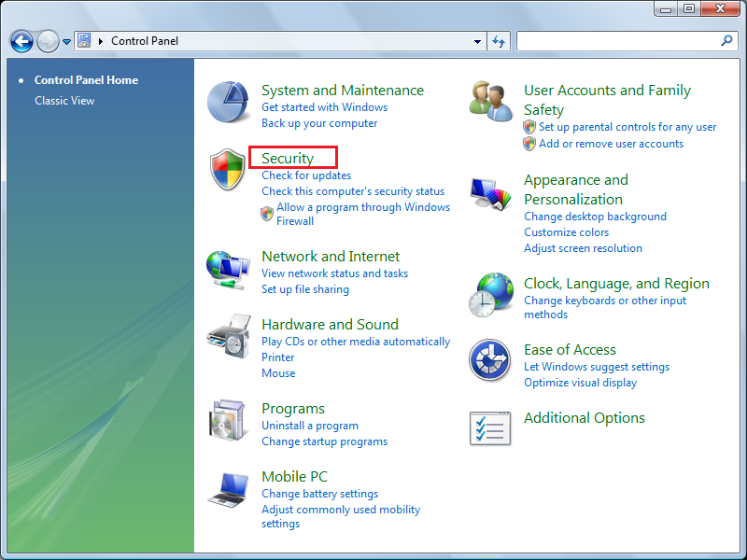The image size is (747, 560).
Task: Click Add or remove user accounts
Action: point(611,144)
